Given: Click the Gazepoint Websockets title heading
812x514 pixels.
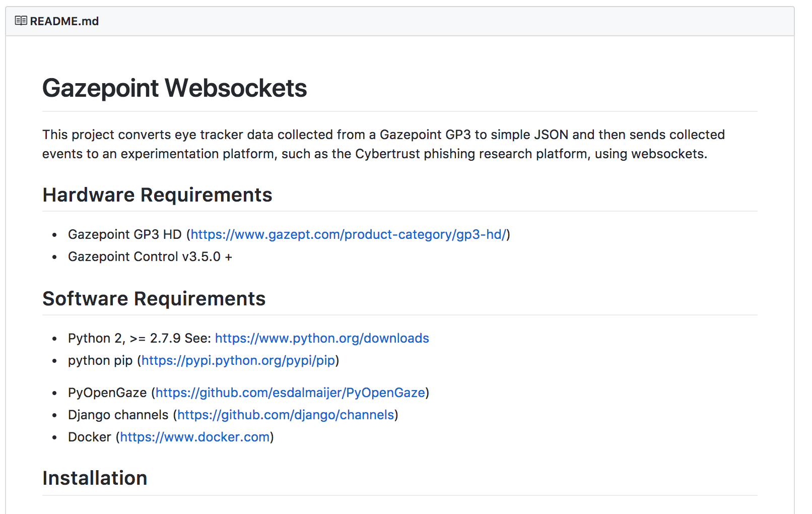Looking at the screenshot, I should click(174, 88).
